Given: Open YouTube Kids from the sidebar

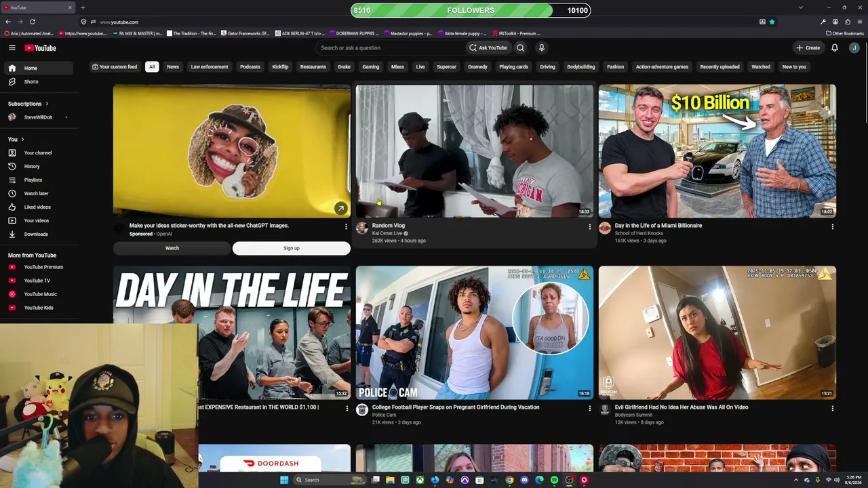Looking at the screenshot, I should pos(39,308).
